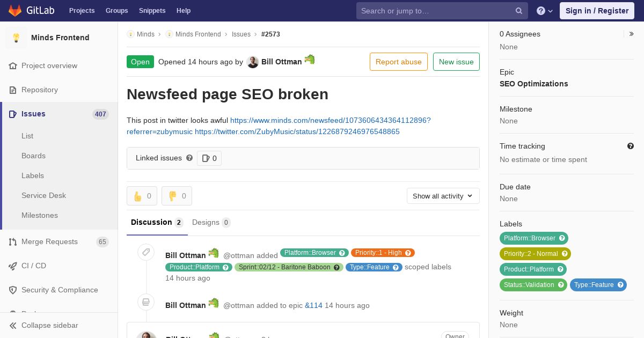The width and height of the screenshot is (644, 338).
Task: Click the Platform::Browser label in activity
Action: click(314, 253)
